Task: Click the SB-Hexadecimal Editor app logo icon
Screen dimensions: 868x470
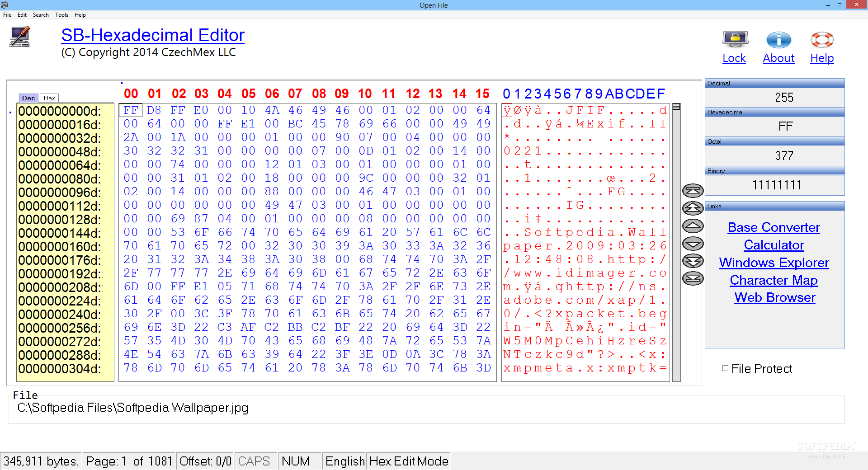Action: pyautogui.click(x=19, y=37)
